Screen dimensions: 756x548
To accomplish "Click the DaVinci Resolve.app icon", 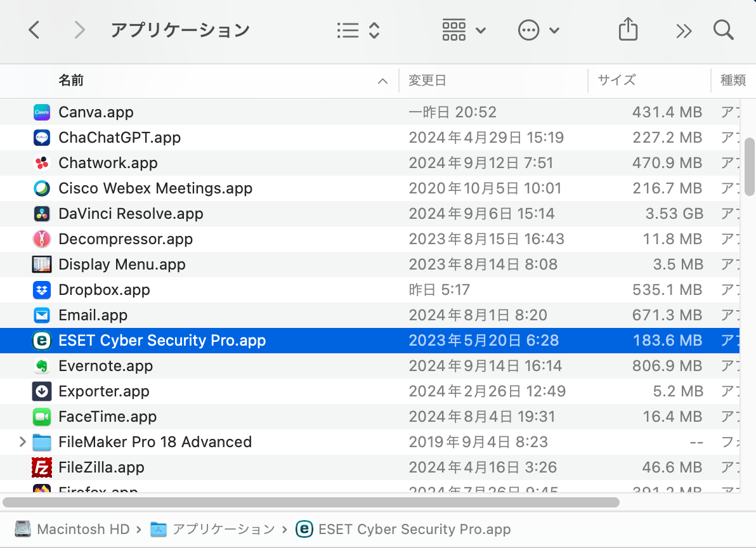I will (42, 214).
